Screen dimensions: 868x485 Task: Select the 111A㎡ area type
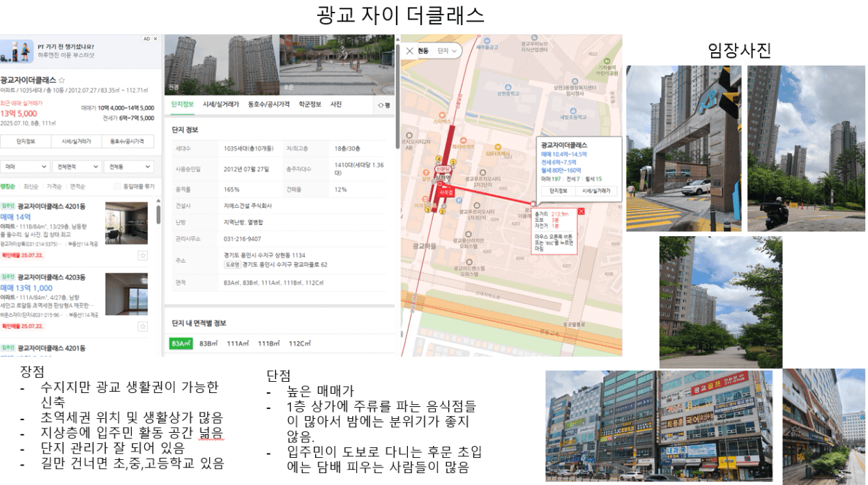tap(238, 344)
